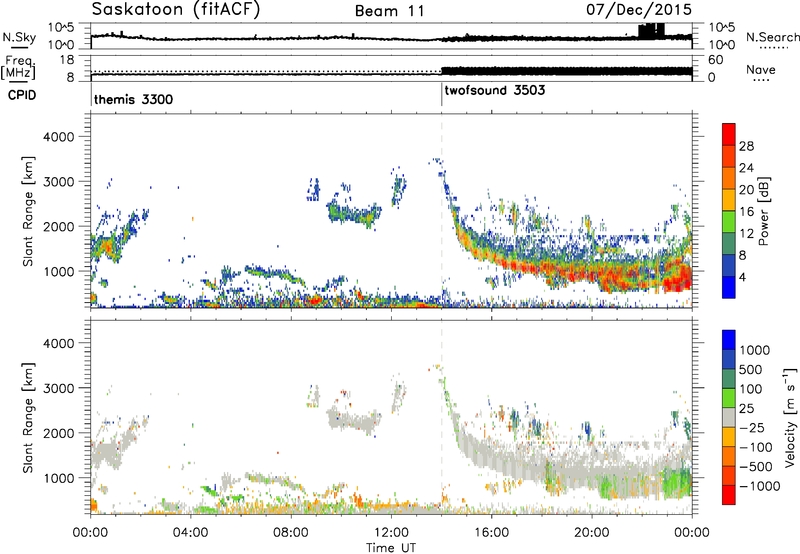Click the red segment of the Velocity colorbar

coord(729,495)
